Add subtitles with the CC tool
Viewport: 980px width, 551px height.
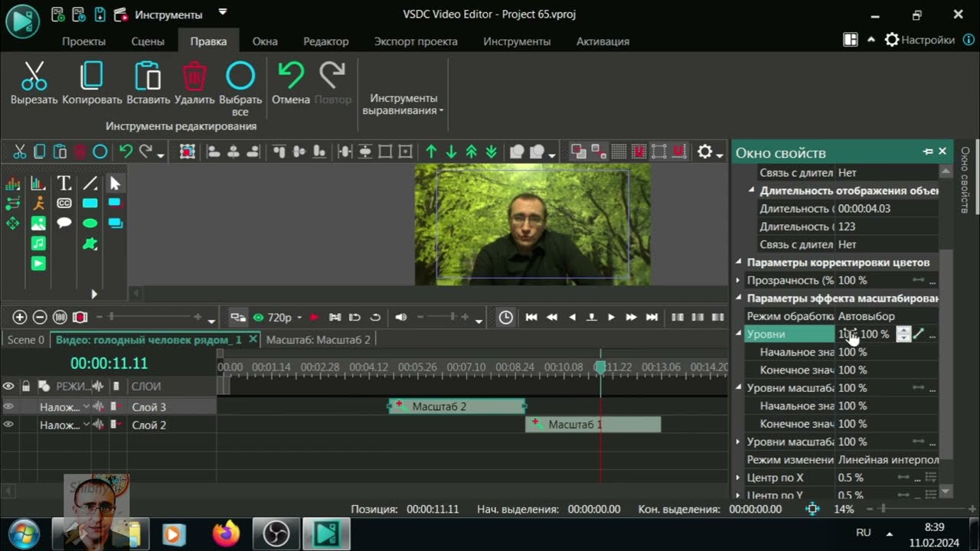tap(64, 204)
